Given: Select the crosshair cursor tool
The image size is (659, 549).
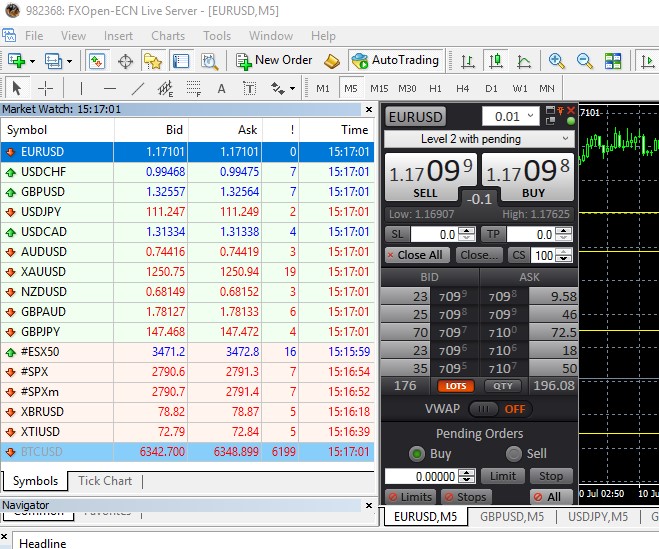Looking at the screenshot, I should coord(45,88).
